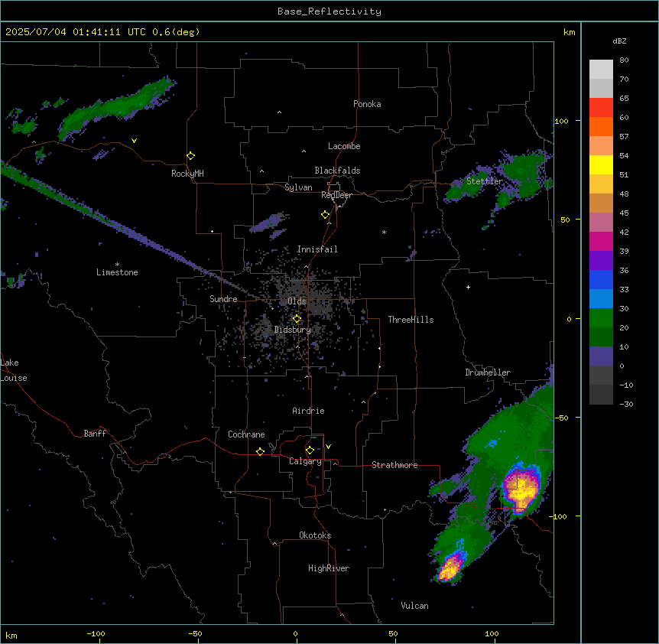Image resolution: width=659 pixels, height=644 pixels.
Task: Click the Lacombe label
Action: click(344, 146)
